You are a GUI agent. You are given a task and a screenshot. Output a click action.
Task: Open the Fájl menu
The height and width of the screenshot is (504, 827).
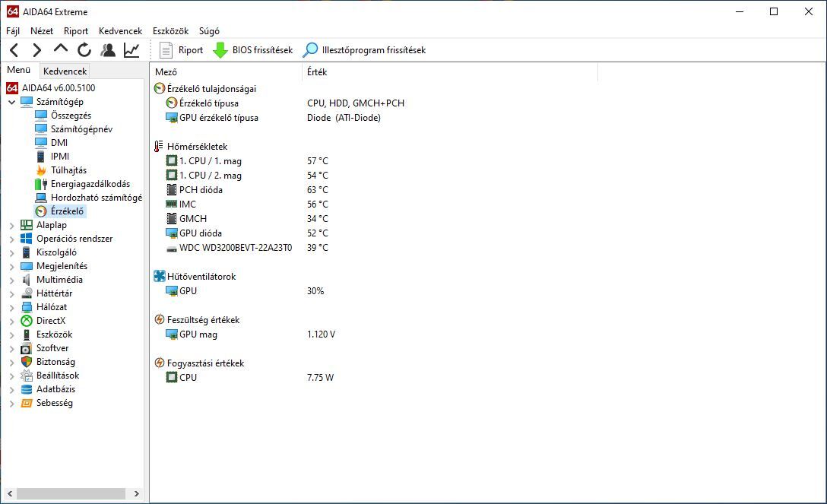(13, 31)
